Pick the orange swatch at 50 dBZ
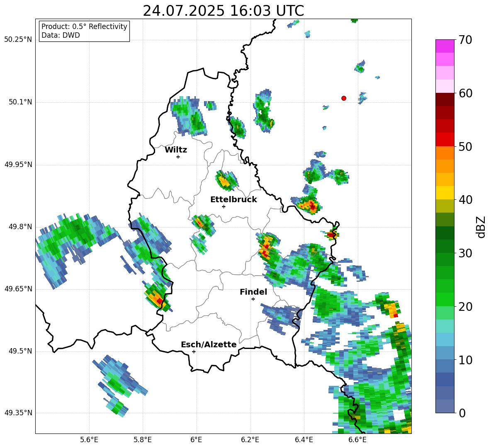Screen dimensions: 491x448 coord(445,153)
